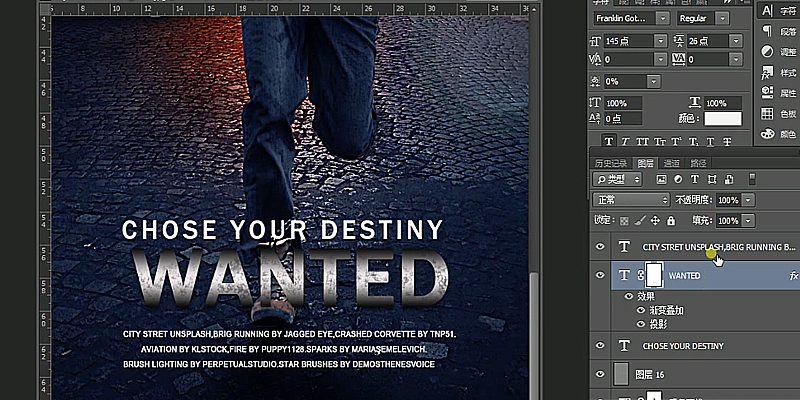Click the 图层 16 layer thumbnail

(x=621, y=374)
